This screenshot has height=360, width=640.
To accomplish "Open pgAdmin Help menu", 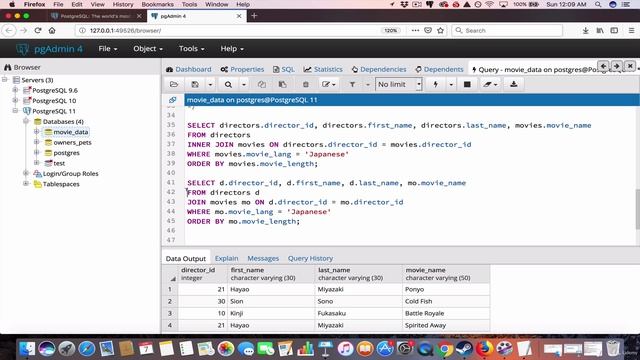I will point(232,49).
